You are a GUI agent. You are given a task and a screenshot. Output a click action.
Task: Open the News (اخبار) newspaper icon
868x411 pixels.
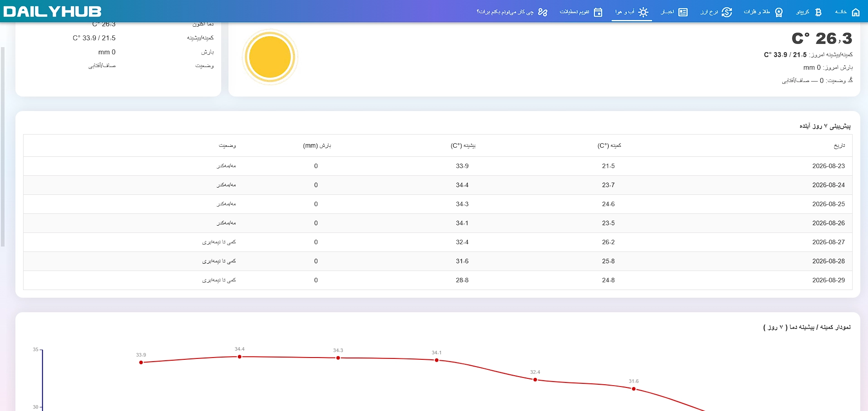tap(683, 12)
